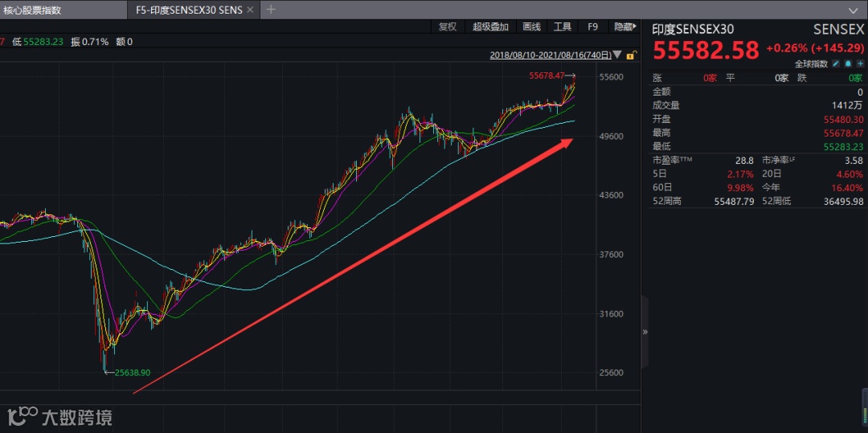Viewport: 868px width, 433px height.
Task: Click 振 0.71% amplitude readout
Action: tap(89, 42)
